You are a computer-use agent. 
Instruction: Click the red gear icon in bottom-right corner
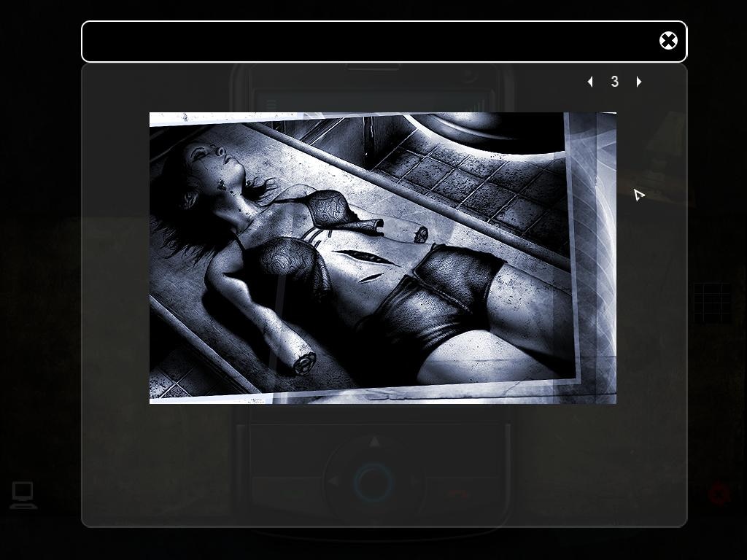719,494
